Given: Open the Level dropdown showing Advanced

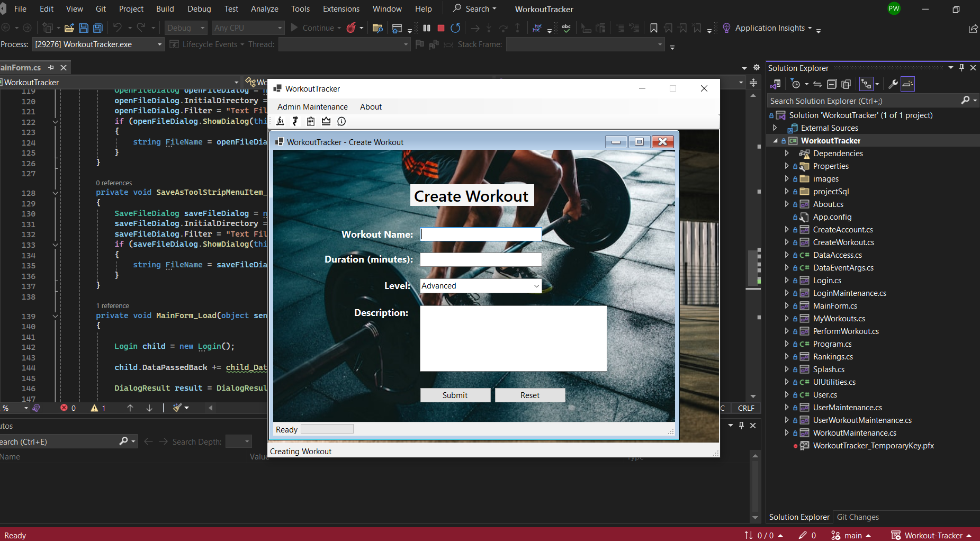Looking at the screenshot, I should tap(536, 286).
